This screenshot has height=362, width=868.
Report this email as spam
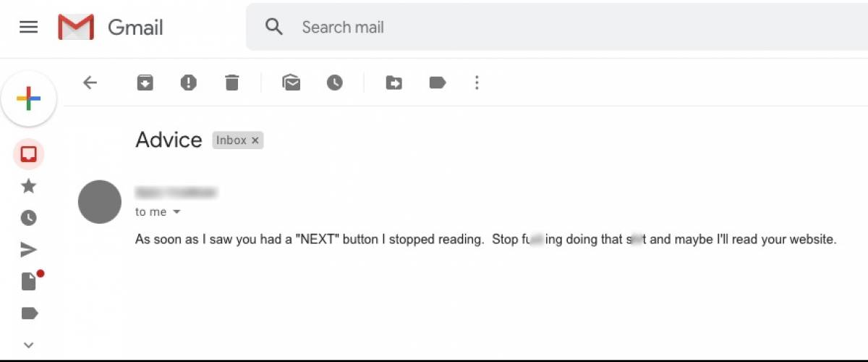point(189,83)
